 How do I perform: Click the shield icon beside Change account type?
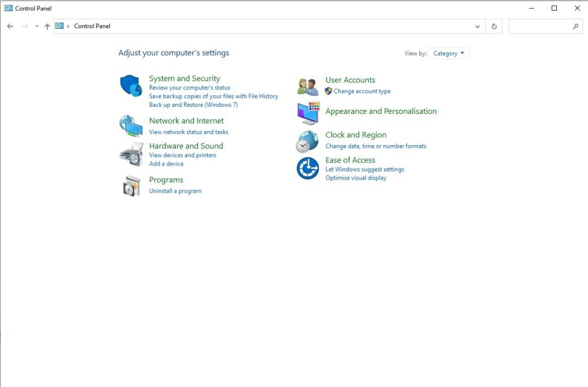[x=329, y=91]
